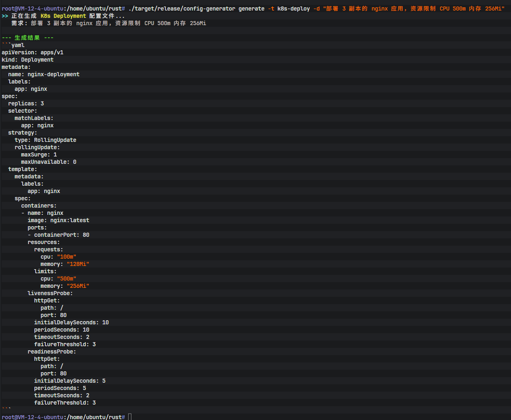
Task: Click the 'maxUnavailable: 0' line
Action: 49,162
